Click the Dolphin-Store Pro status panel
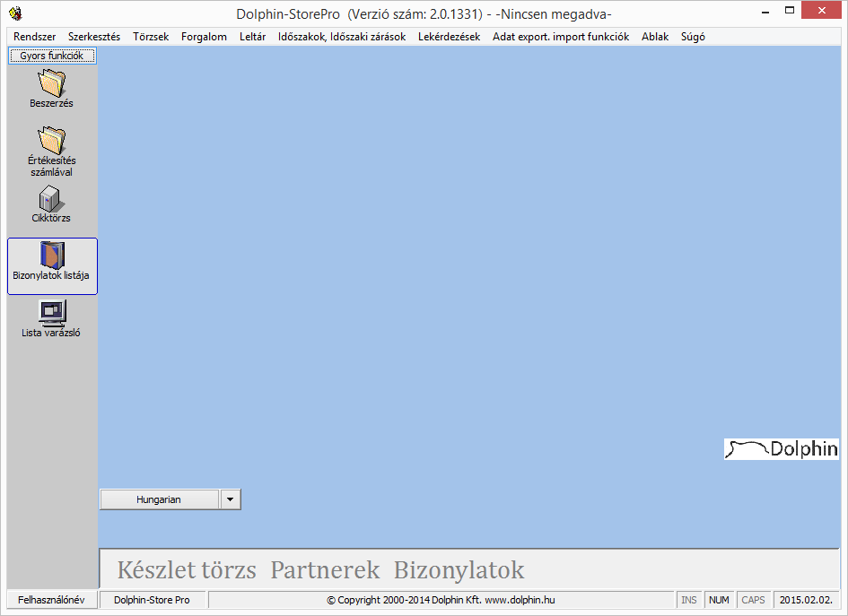Screen dimensions: 848x616 pos(152,600)
